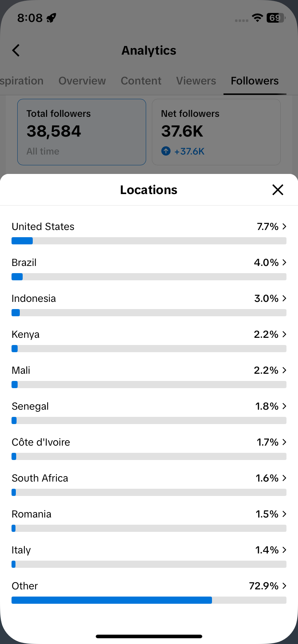Tap the back arrow icon
This screenshot has height=644, width=298.
pyautogui.click(x=16, y=51)
